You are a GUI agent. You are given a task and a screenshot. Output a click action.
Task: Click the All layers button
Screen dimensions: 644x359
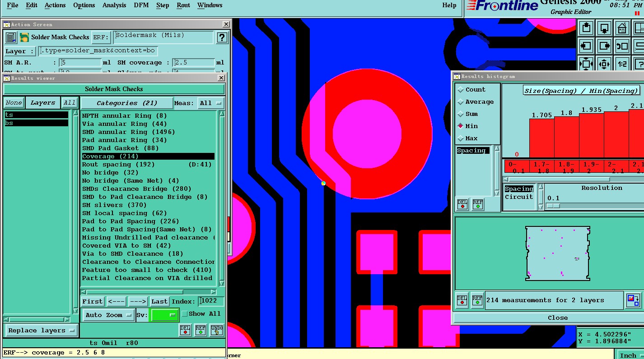[x=69, y=103]
